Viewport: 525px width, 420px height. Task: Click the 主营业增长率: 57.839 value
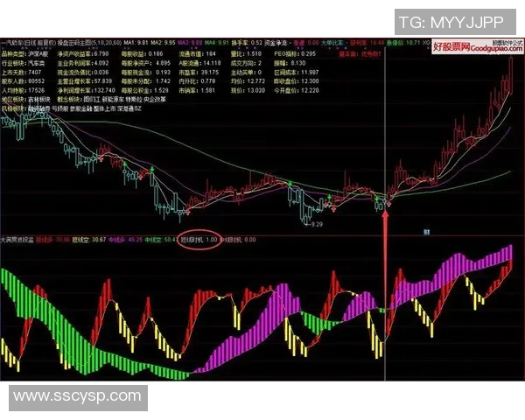click(x=85, y=81)
